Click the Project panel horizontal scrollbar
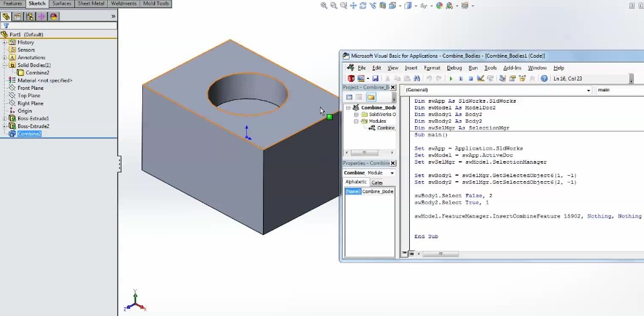Screen dimensions: 644x316 [370, 152]
